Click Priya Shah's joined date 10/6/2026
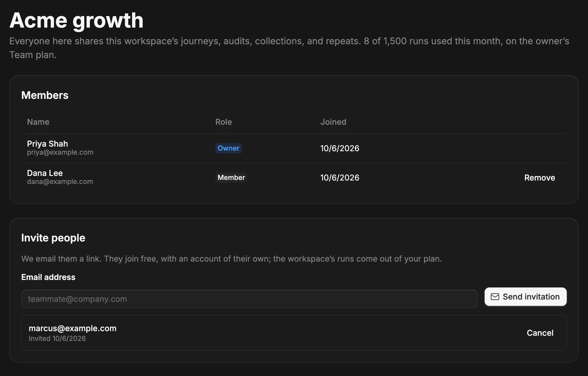The image size is (588, 376). (340, 148)
